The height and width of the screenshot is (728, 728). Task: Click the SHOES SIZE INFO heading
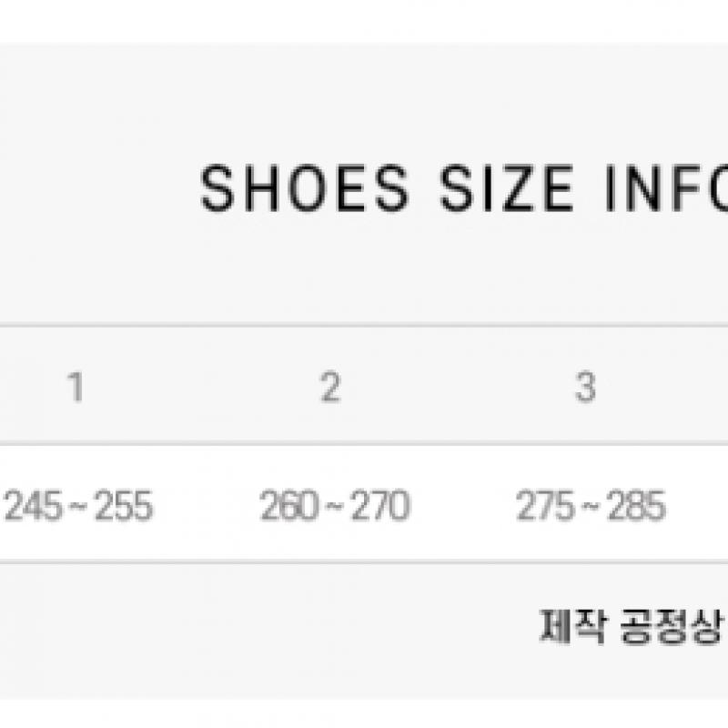tap(464, 189)
